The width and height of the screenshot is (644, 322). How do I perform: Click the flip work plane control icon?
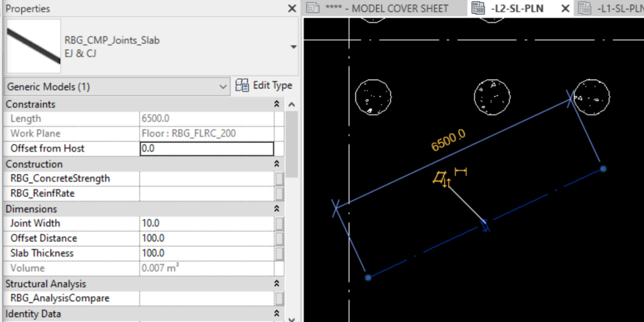(x=441, y=179)
